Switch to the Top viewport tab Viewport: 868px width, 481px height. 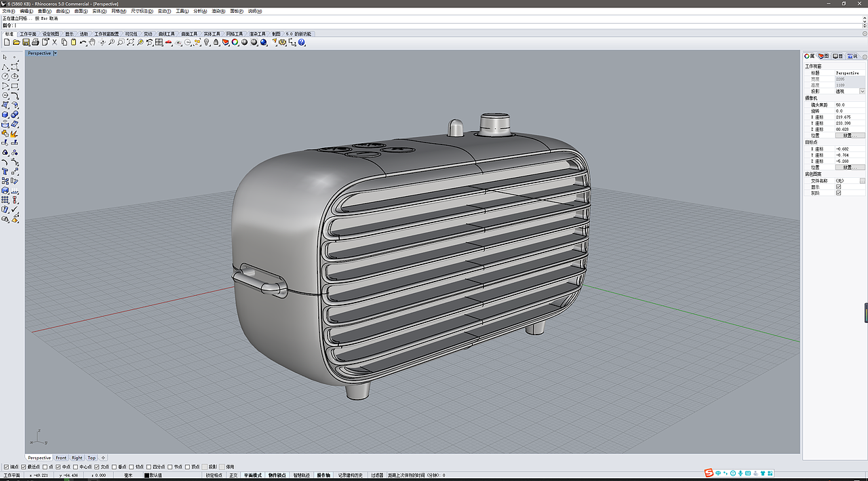pyautogui.click(x=92, y=458)
